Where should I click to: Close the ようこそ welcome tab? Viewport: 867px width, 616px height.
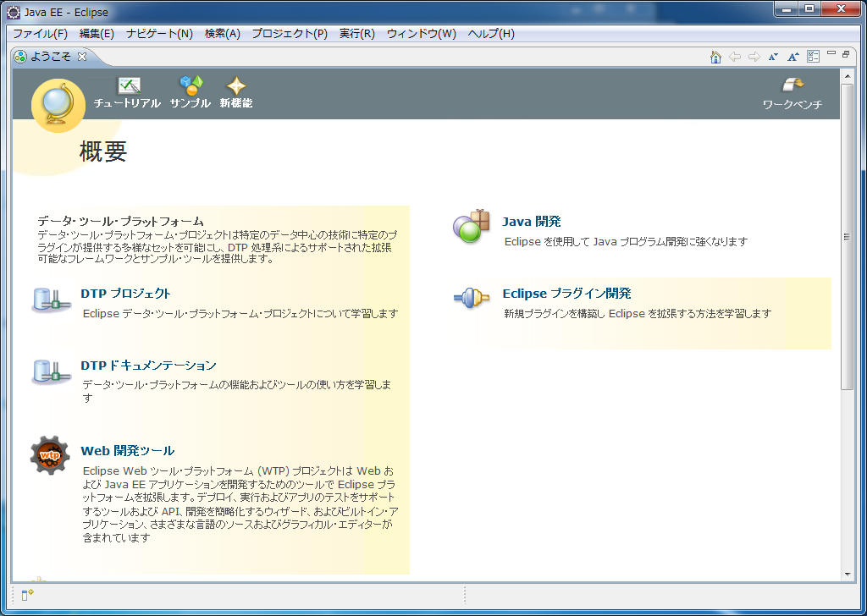pos(82,57)
